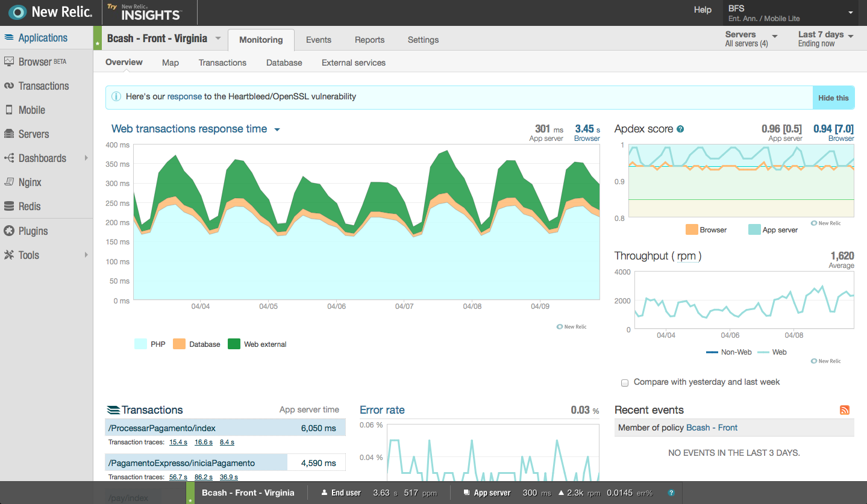867x504 pixels.
Task: Open Browser beta from the sidebar icon
Action: point(9,61)
